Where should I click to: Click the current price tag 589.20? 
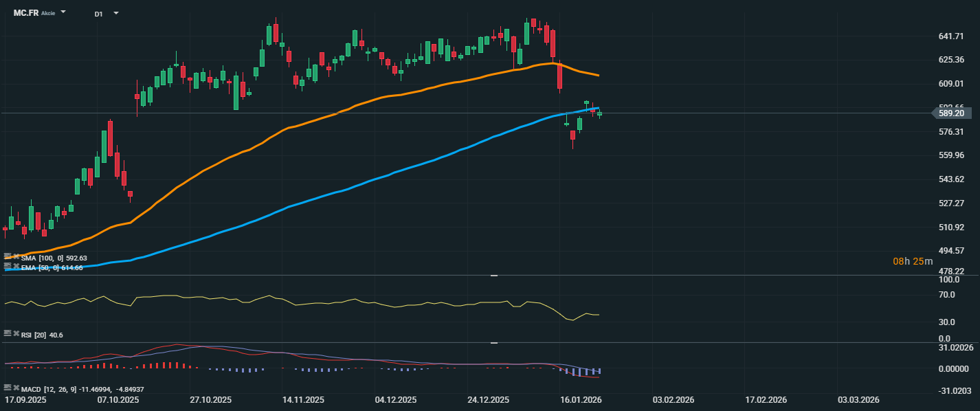[x=953, y=113]
